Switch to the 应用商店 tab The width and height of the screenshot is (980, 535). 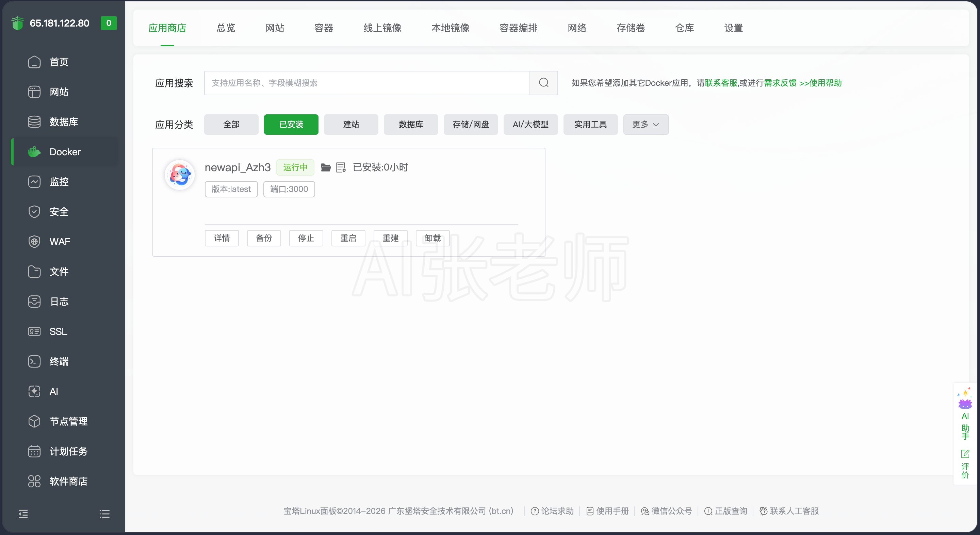click(x=167, y=28)
